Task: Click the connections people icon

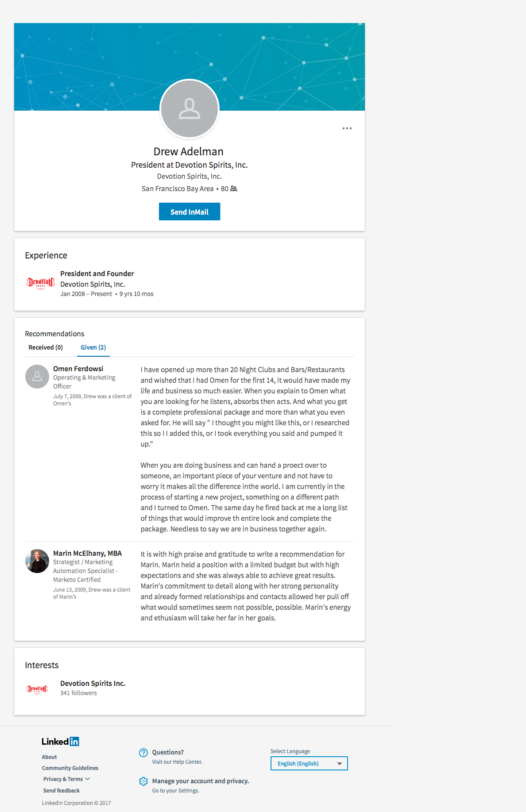Action: (234, 189)
